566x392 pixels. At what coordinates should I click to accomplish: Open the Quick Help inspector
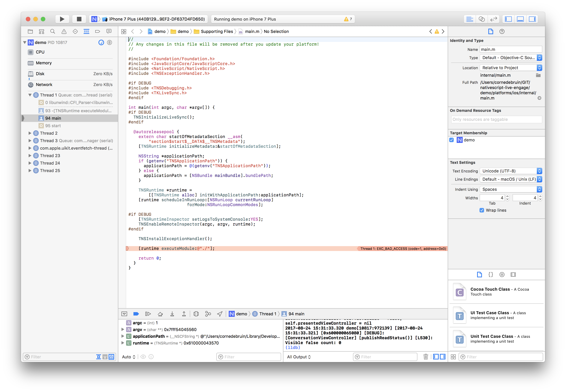tap(502, 31)
